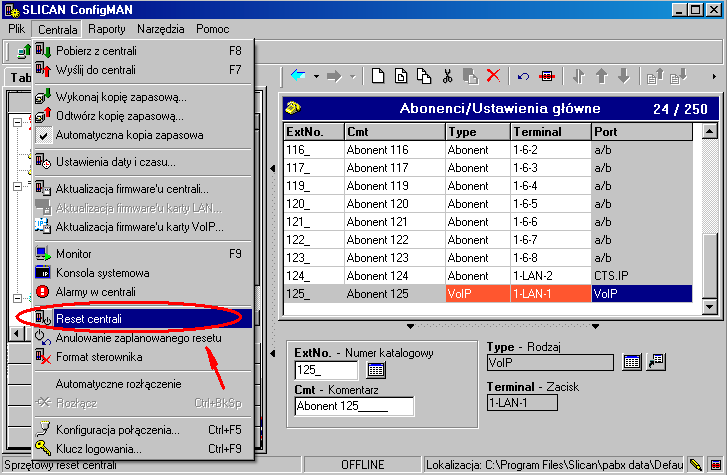The height and width of the screenshot is (475, 727).
Task: Open Konsola systemowa entry
Action: 143,273
